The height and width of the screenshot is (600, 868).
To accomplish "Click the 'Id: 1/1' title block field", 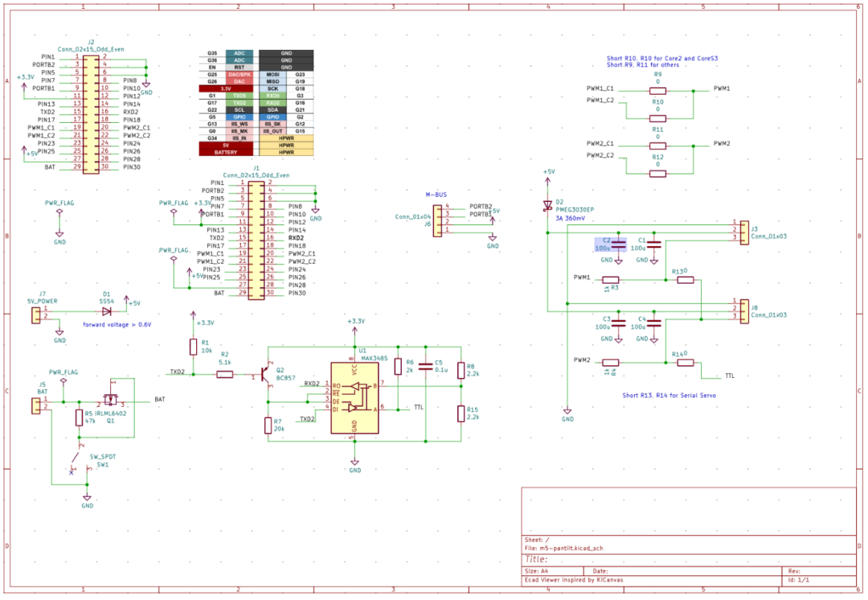I will (798, 580).
